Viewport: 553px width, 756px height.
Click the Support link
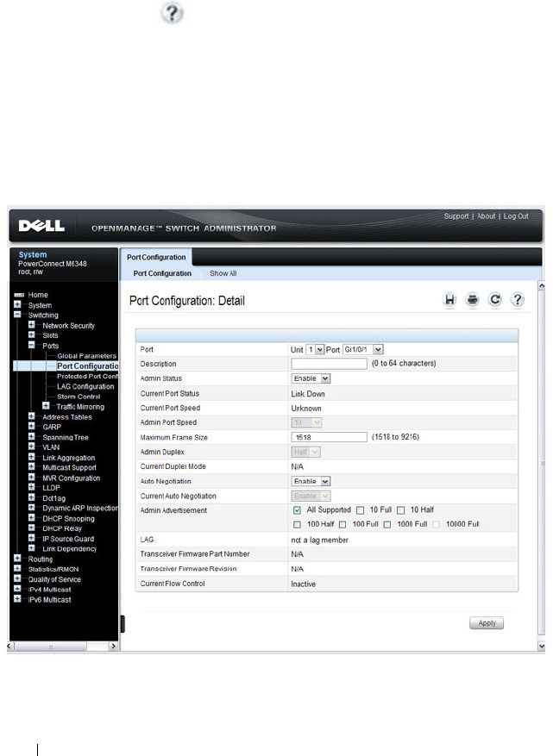[456, 216]
